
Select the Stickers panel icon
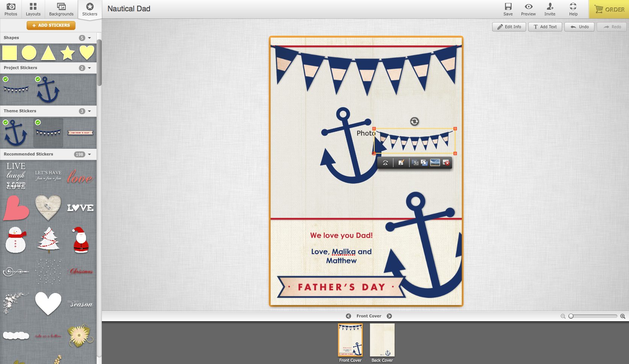point(89,9)
